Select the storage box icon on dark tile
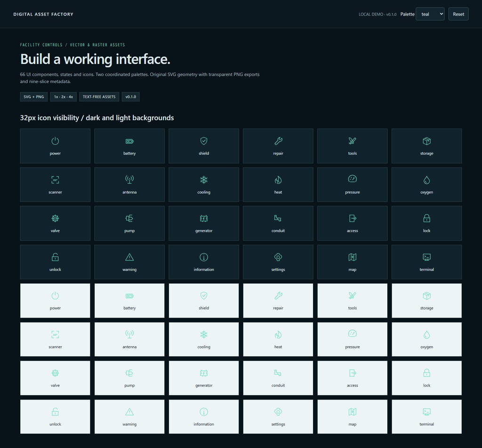The height and width of the screenshot is (448, 482). [x=426, y=141]
